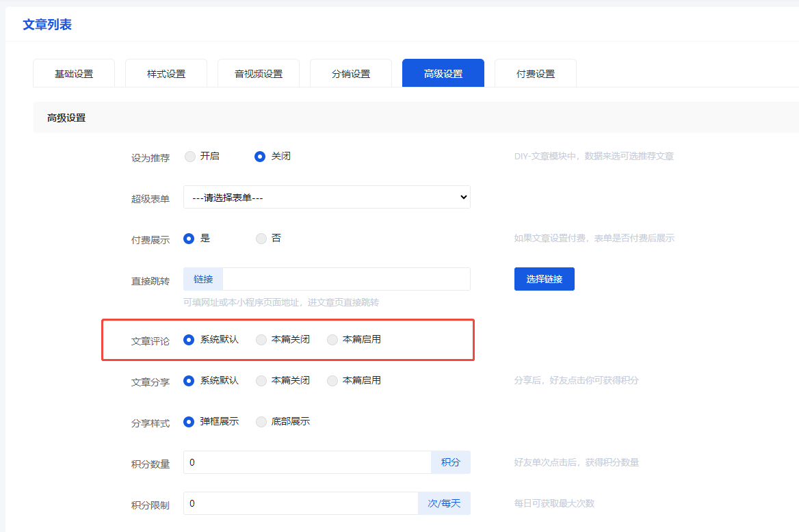
Task: Choose 否 for 付费展示
Action: [261, 239]
